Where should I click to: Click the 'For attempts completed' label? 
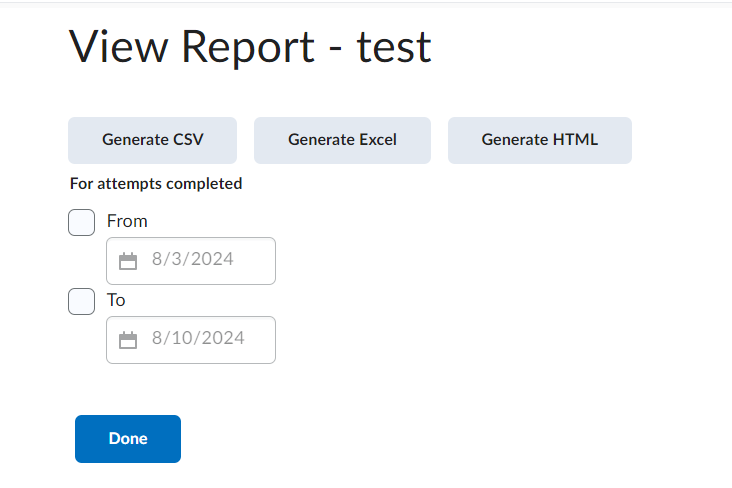coord(156,184)
